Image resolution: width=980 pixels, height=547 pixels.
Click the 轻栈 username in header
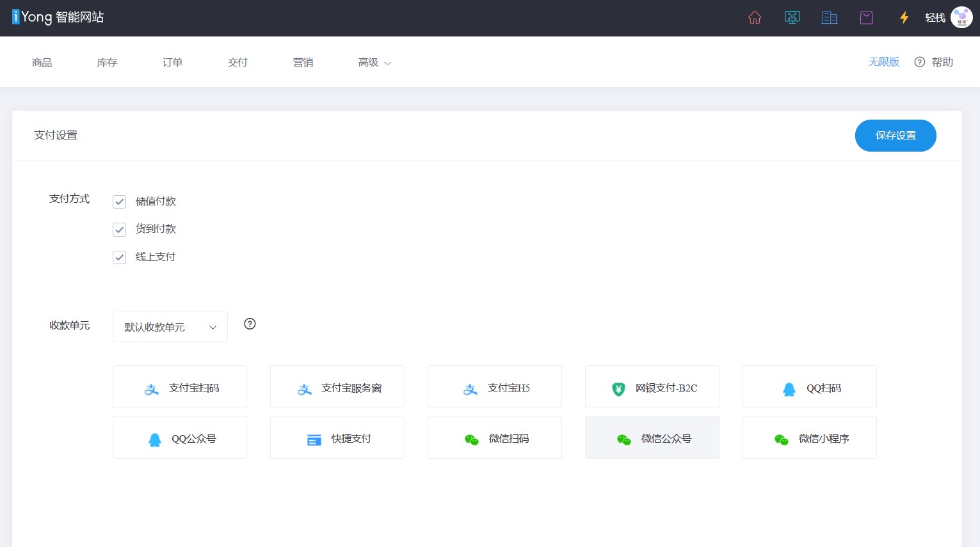coord(935,18)
